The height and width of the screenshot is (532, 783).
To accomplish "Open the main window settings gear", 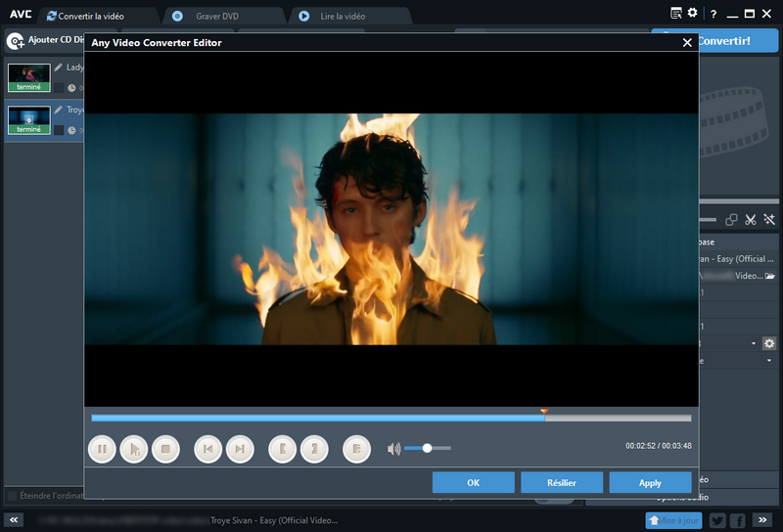I will coord(692,13).
